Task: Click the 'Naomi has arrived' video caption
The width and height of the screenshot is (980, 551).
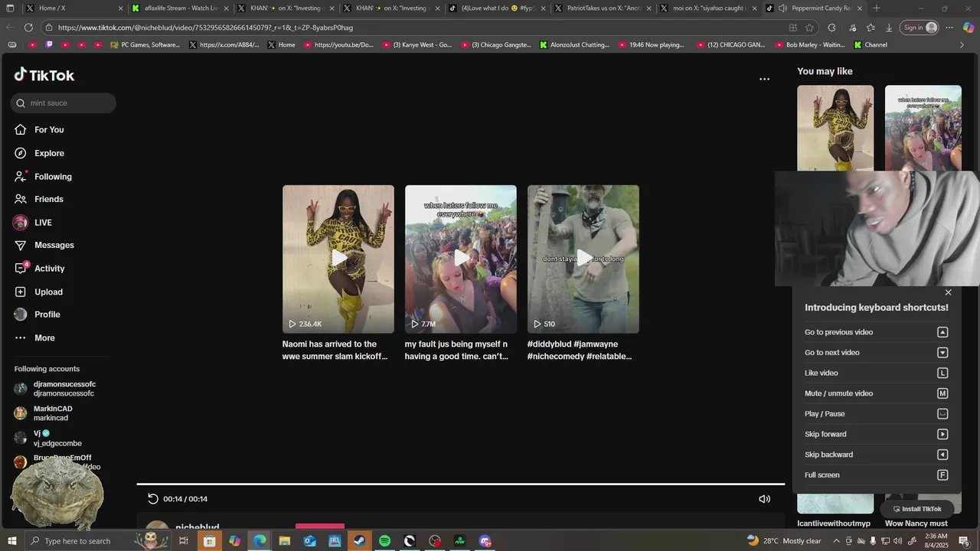Action: pos(335,350)
